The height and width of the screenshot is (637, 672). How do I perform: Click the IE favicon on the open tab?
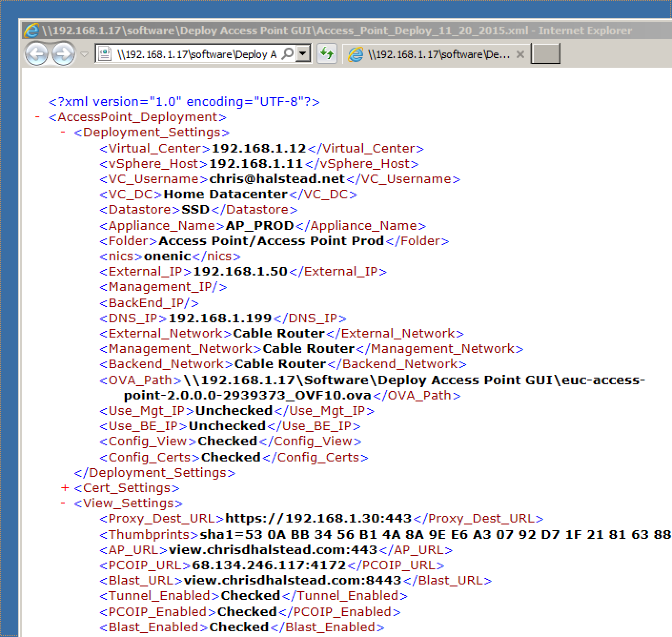[x=356, y=54]
